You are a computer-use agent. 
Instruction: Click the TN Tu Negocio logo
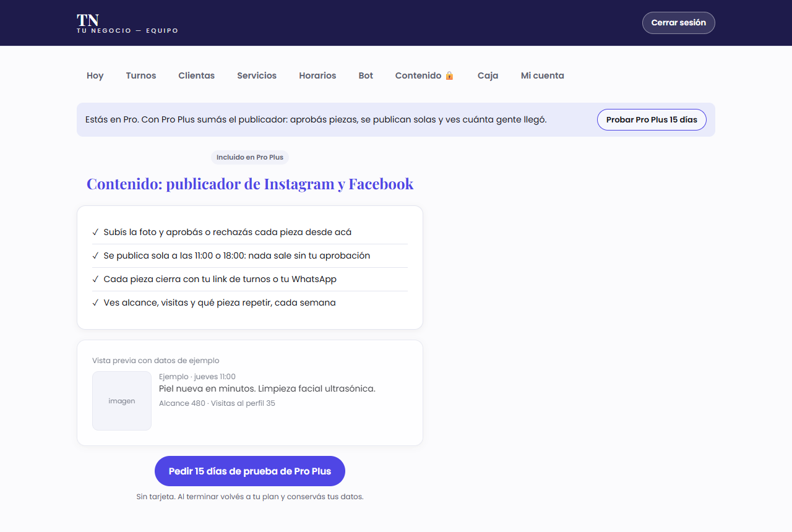[x=127, y=23]
